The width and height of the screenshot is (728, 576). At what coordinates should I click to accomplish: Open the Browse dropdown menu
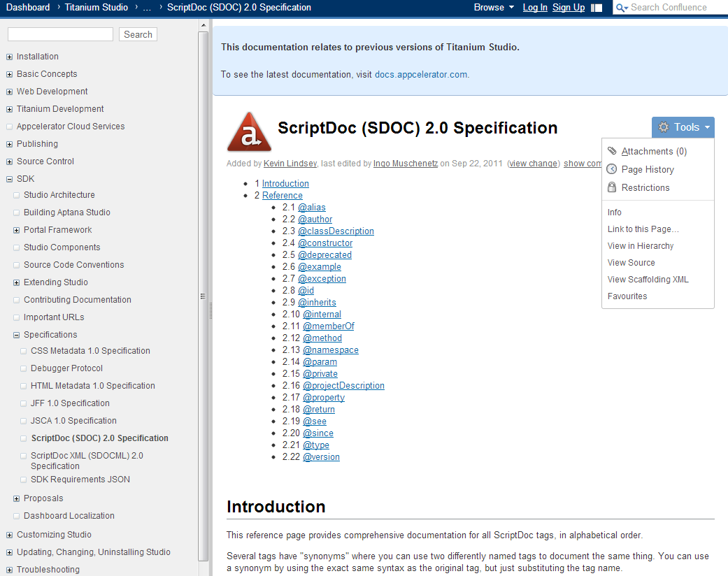(494, 8)
